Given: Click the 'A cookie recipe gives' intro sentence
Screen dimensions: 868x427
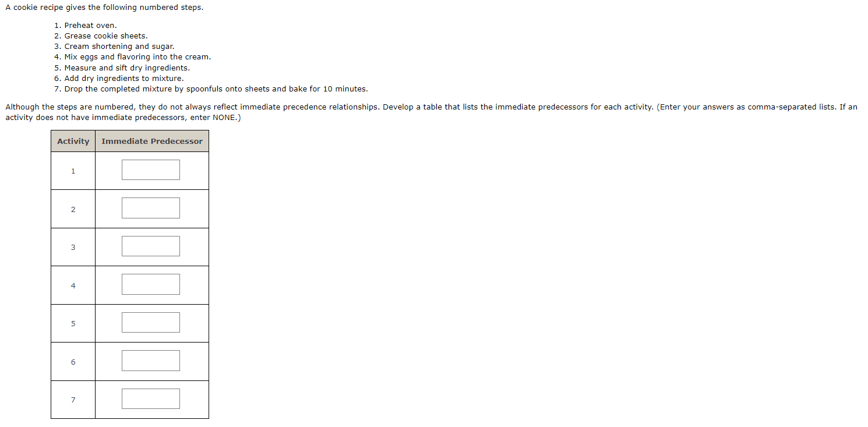Looking at the screenshot, I should 104,8.
